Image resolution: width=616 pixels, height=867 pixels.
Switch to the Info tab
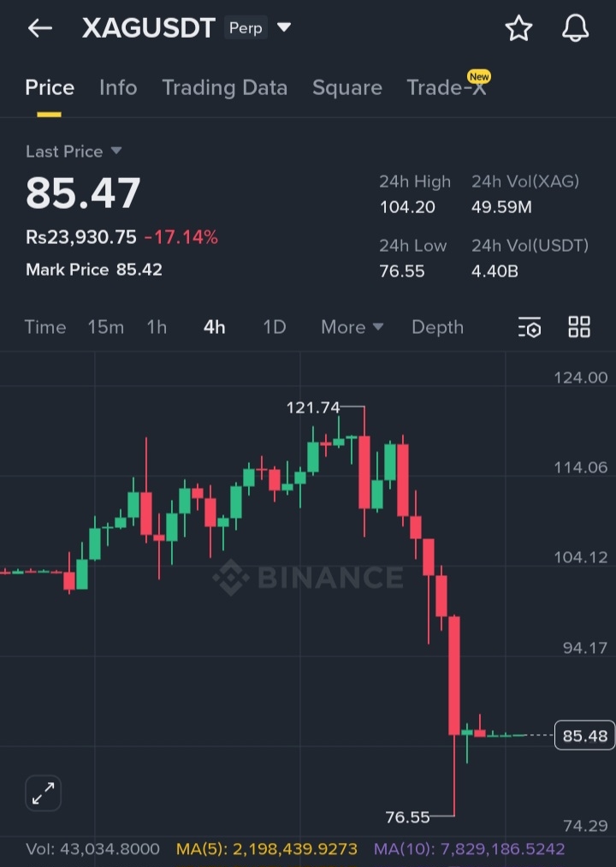click(118, 87)
